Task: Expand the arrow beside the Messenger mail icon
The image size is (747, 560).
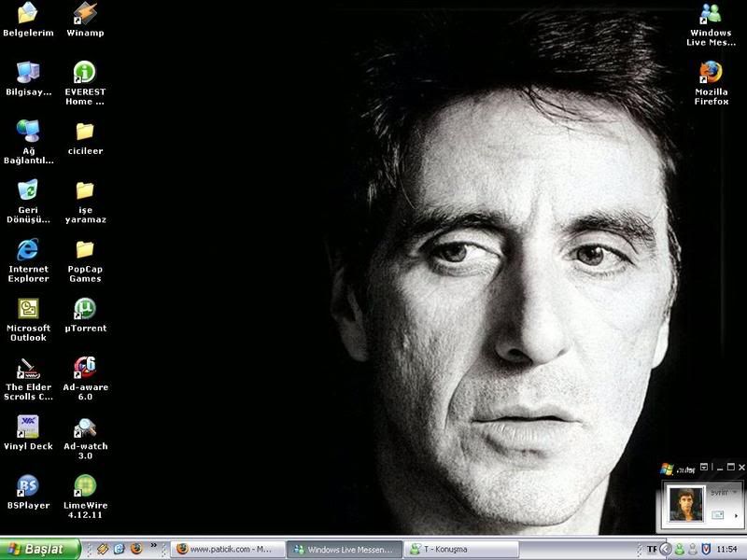Action: [737, 514]
